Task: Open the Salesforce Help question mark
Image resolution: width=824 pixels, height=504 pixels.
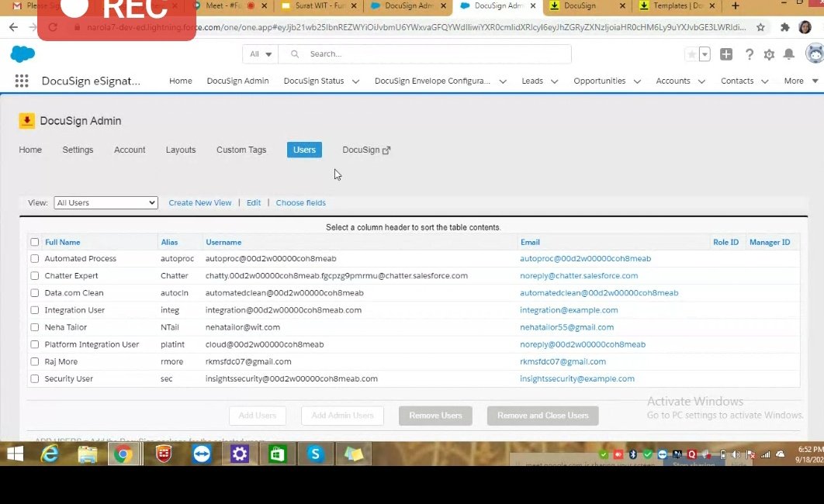Action: 750,54
